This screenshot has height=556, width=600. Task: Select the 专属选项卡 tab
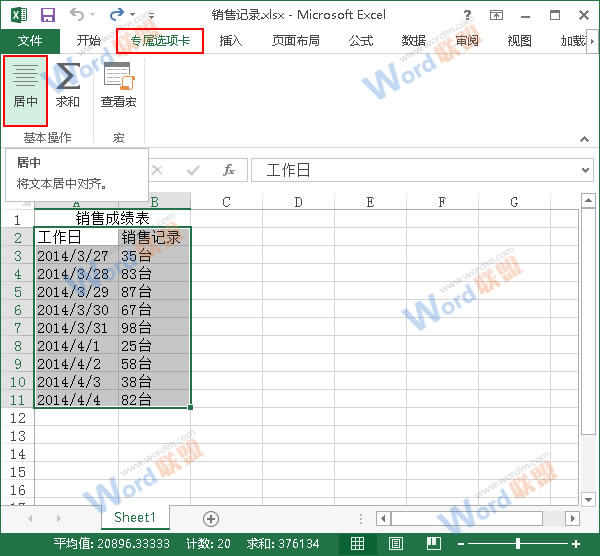pyautogui.click(x=160, y=41)
